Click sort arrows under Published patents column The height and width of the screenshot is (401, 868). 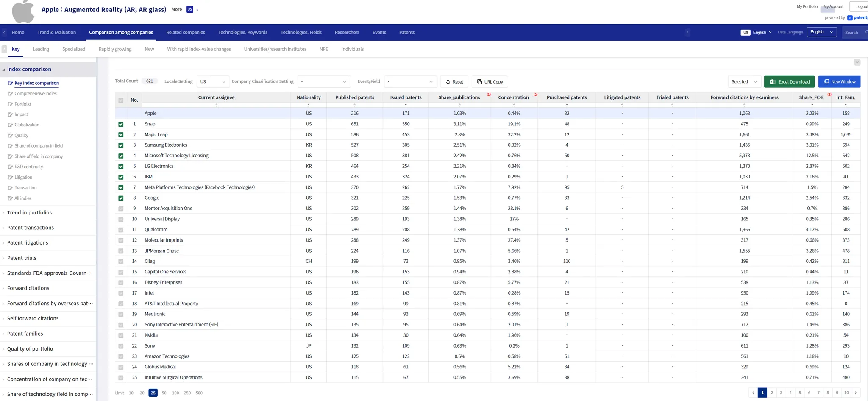[x=354, y=105]
